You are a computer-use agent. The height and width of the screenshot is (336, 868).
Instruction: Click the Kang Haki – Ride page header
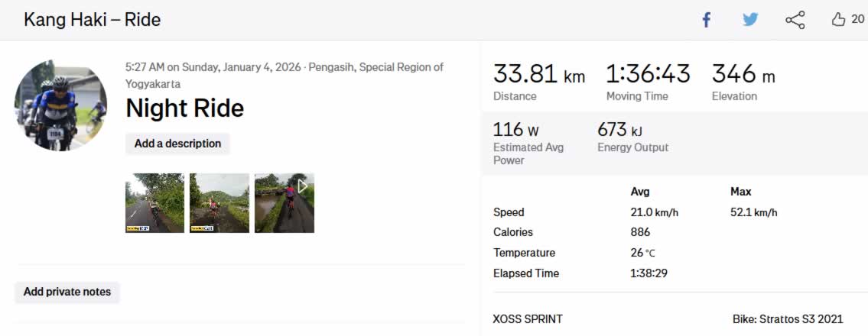(92, 20)
